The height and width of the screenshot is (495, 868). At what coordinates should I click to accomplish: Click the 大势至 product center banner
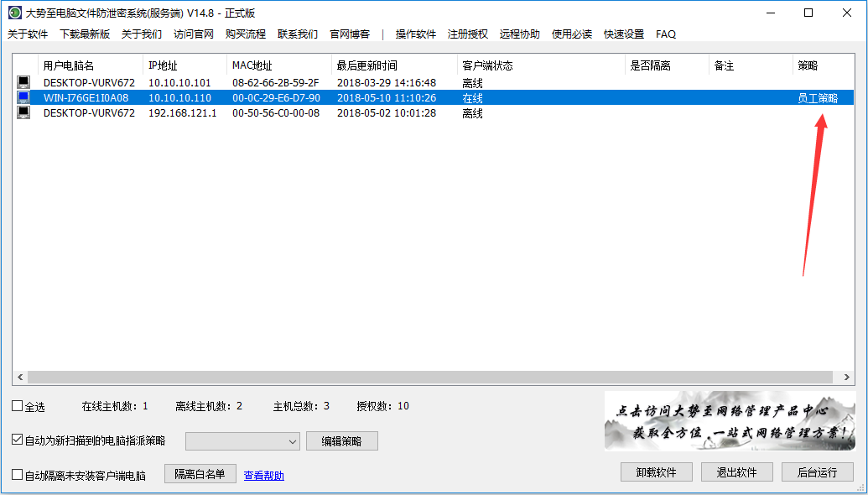(x=730, y=421)
